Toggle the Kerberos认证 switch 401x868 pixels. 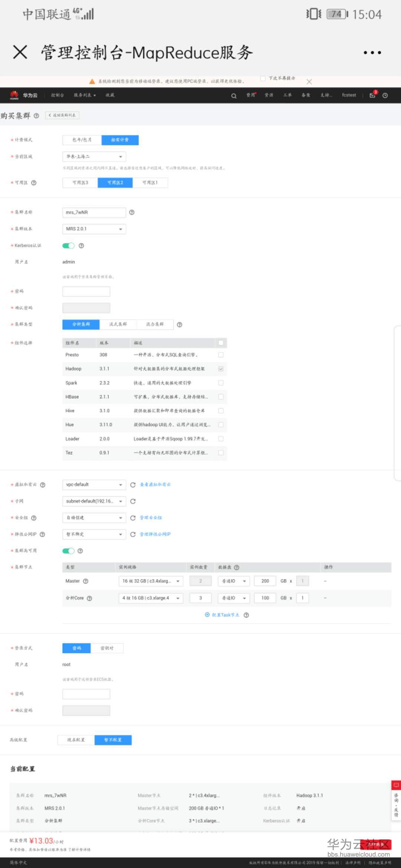(x=68, y=246)
